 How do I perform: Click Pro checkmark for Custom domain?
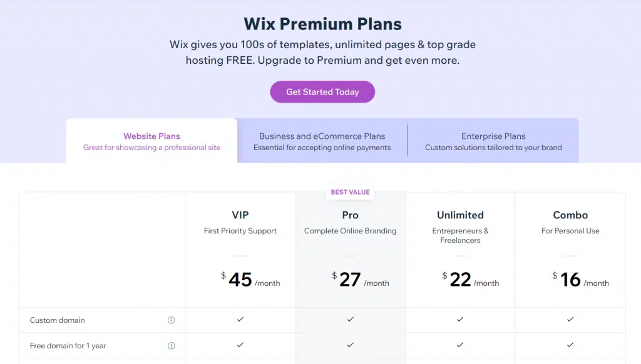tap(351, 320)
